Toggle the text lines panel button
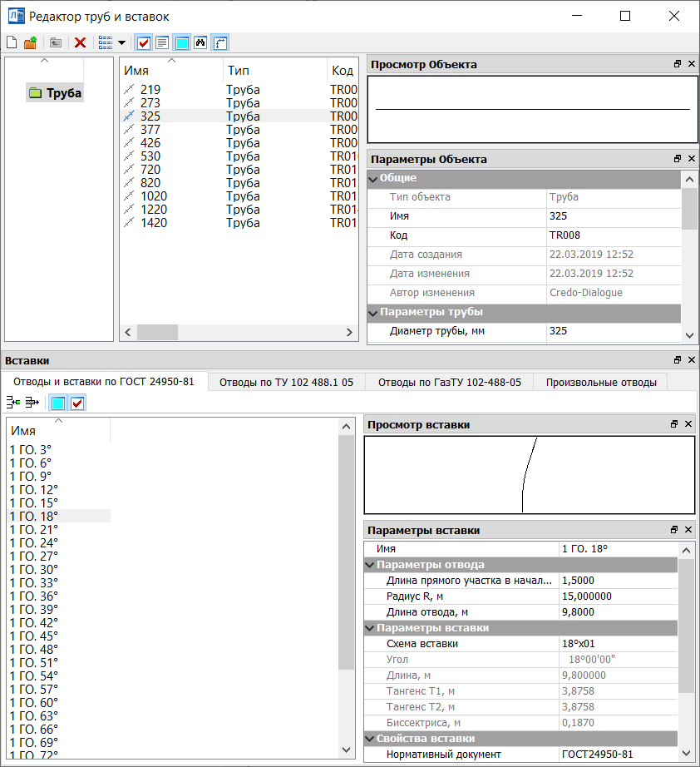Viewport: 700px width, 767px height. point(162,43)
